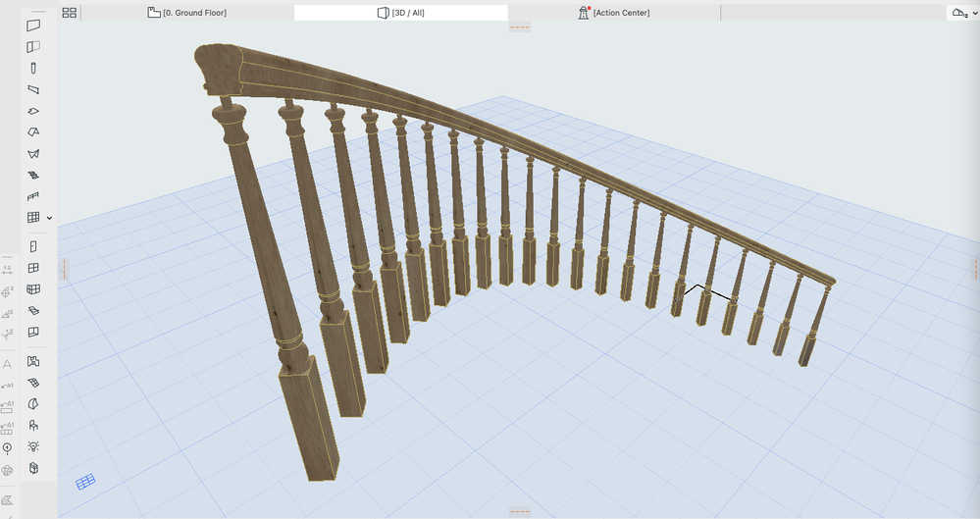Select the Angle Dimension tool

click(8, 313)
